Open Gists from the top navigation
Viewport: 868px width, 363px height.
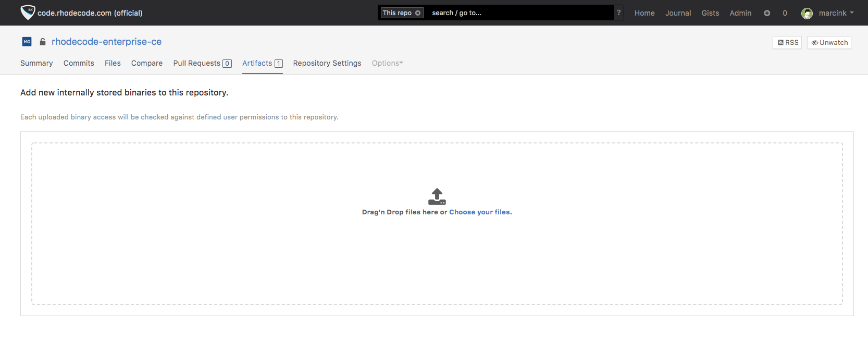tap(710, 13)
